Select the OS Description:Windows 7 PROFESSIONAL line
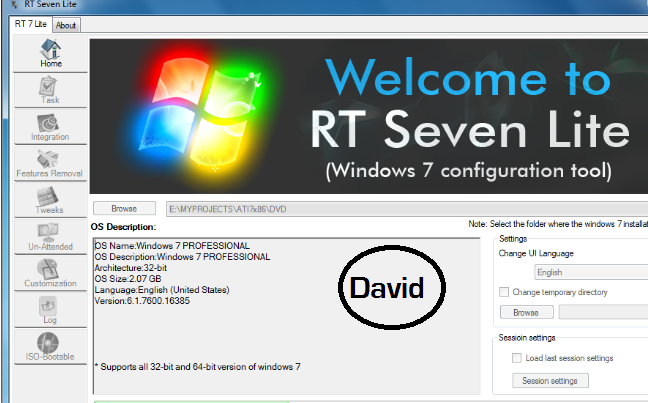 (x=182, y=257)
